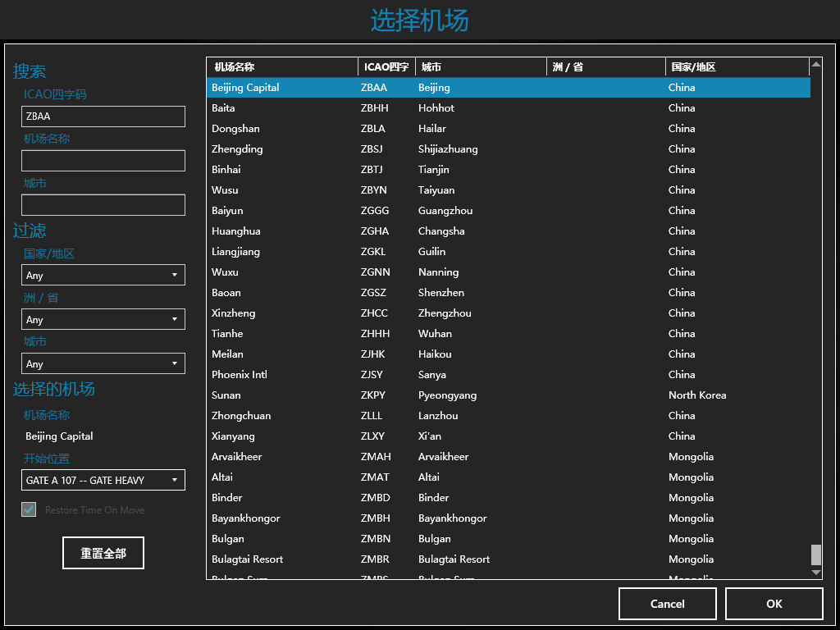Confirm selection with OK button
The width and height of the screenshot is (840, 630).
click(774, 604)
